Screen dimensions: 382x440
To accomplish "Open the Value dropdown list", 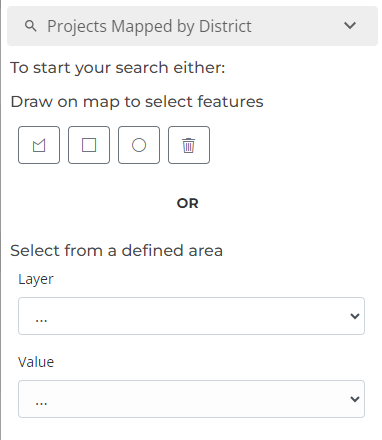I will click(x=191, y=399).
